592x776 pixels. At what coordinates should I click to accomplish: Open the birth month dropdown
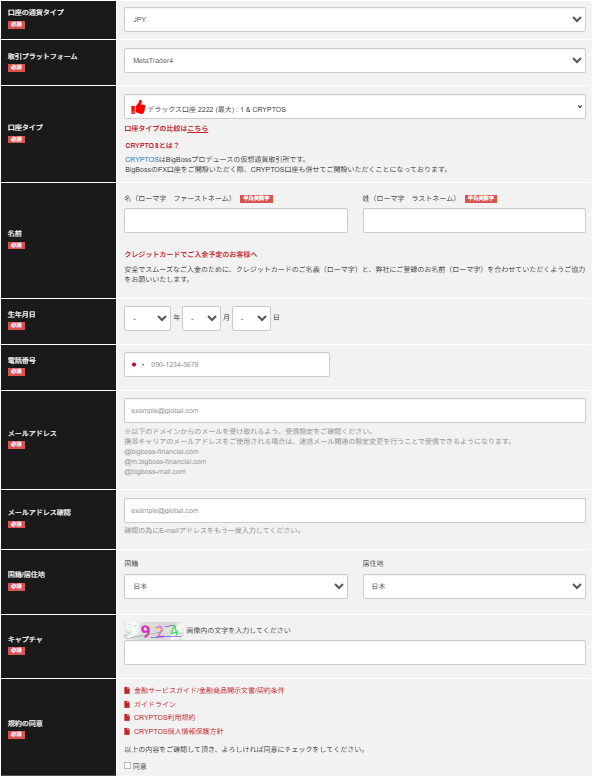[x=201, y=318]
